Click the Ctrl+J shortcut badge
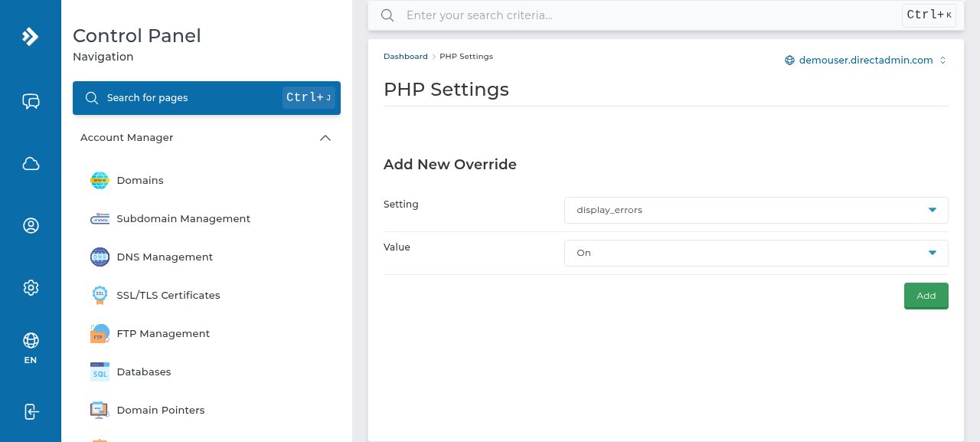 tap(309, 97)
